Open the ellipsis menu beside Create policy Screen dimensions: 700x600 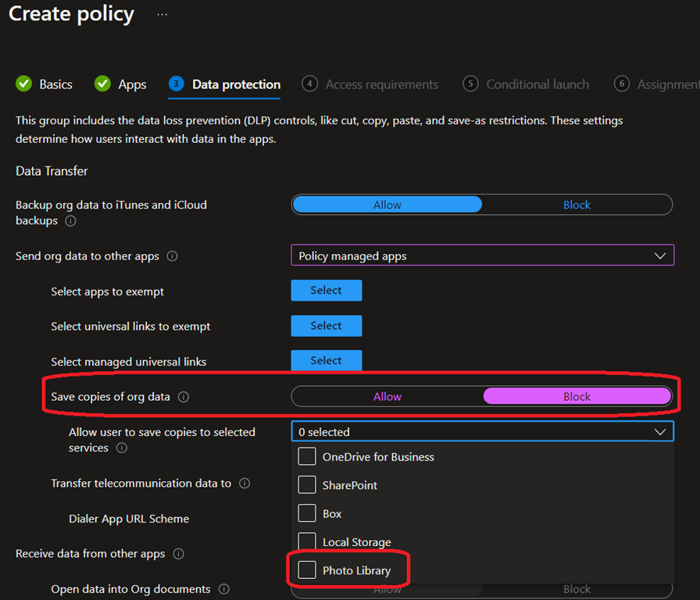click(162, 15)
